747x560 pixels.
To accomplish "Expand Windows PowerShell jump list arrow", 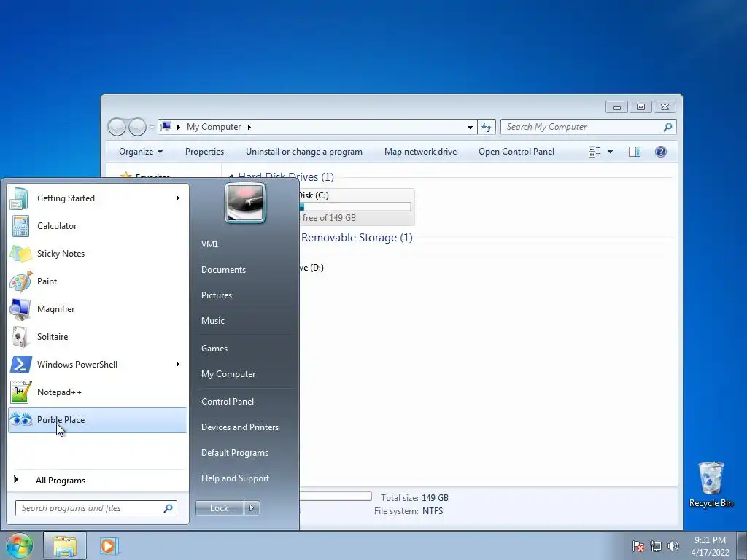I will click(x=178, y=365).
